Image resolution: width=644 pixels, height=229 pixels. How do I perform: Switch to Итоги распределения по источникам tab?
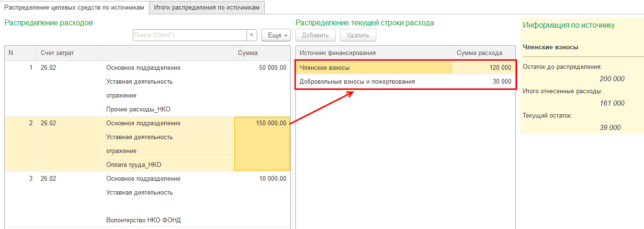207,7
